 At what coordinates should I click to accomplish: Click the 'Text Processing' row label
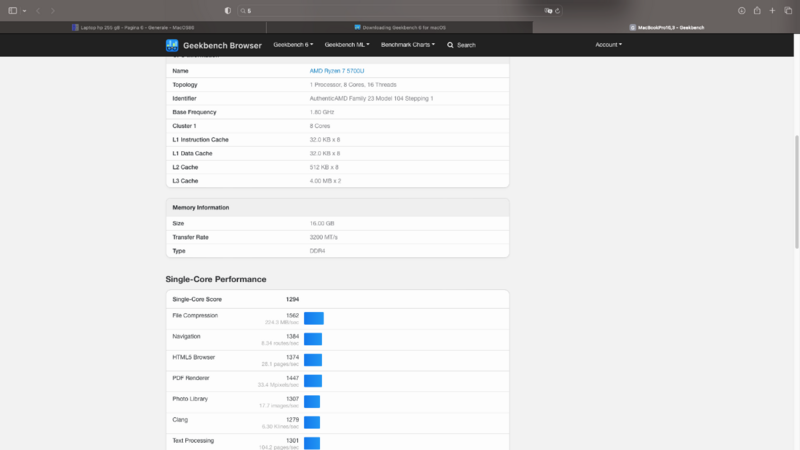click(x=193, y=440)
